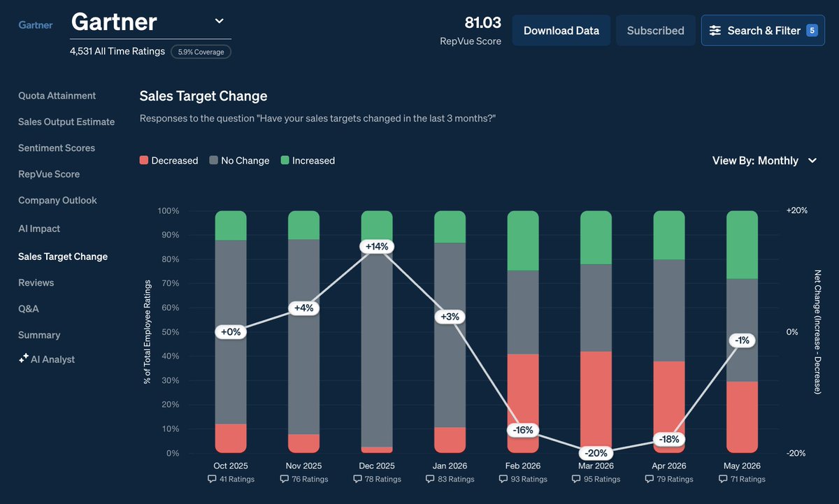Open the Reviews section
This screenshot has width=839, height=504.
click(x=36, y=282)
